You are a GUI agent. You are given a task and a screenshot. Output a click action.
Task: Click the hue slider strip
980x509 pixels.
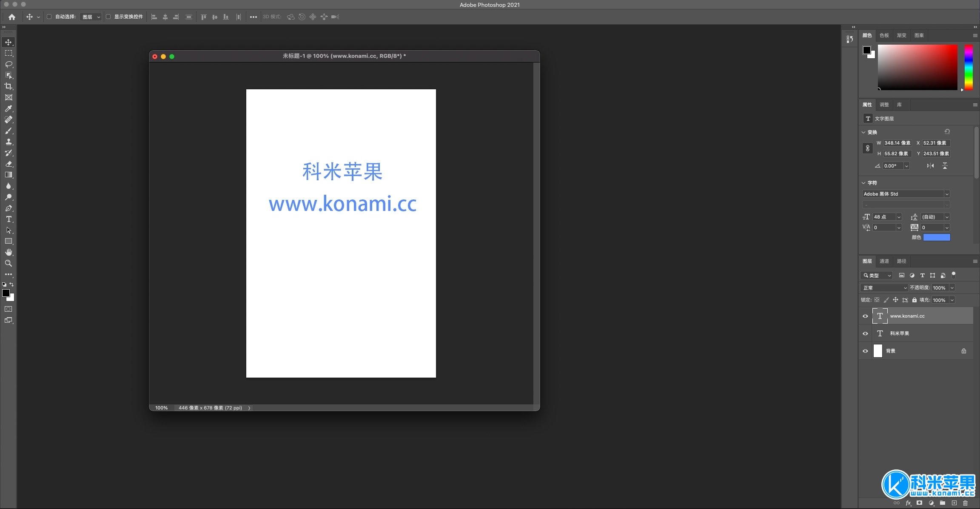969,67
